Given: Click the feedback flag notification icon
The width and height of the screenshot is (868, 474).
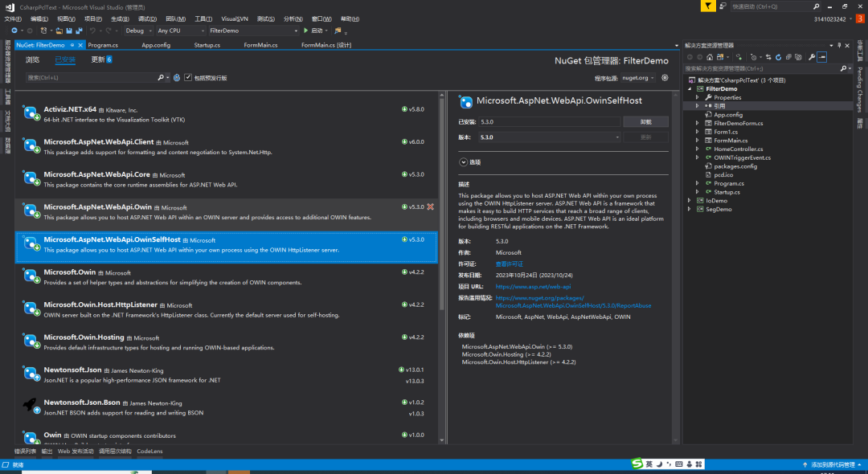Looking at the screenshot, I should click(x=706, y=6).
